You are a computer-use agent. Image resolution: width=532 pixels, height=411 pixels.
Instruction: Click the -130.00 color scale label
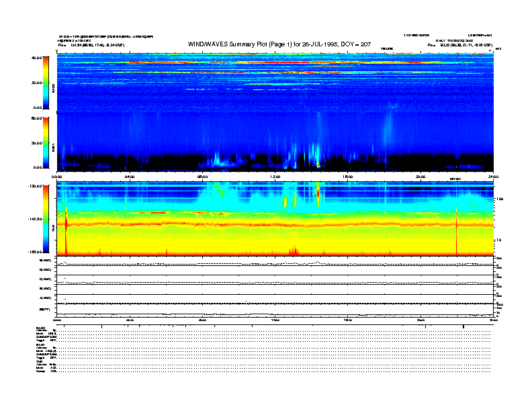tap(35, 186)
